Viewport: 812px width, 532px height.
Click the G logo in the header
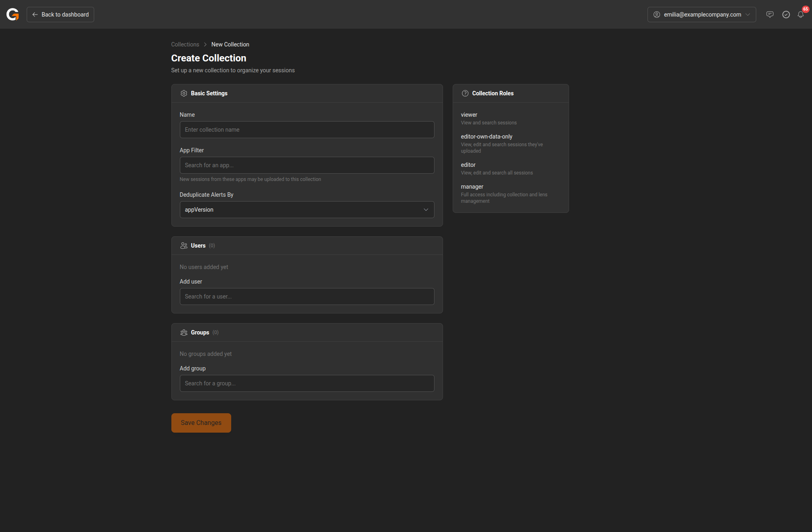click(x=13, y=15)
